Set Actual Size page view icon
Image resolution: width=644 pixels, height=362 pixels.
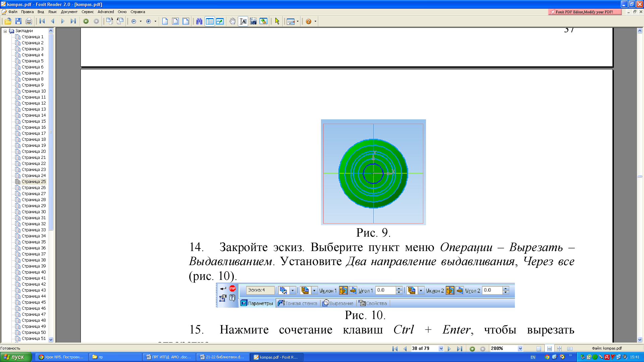pos(165,21)
